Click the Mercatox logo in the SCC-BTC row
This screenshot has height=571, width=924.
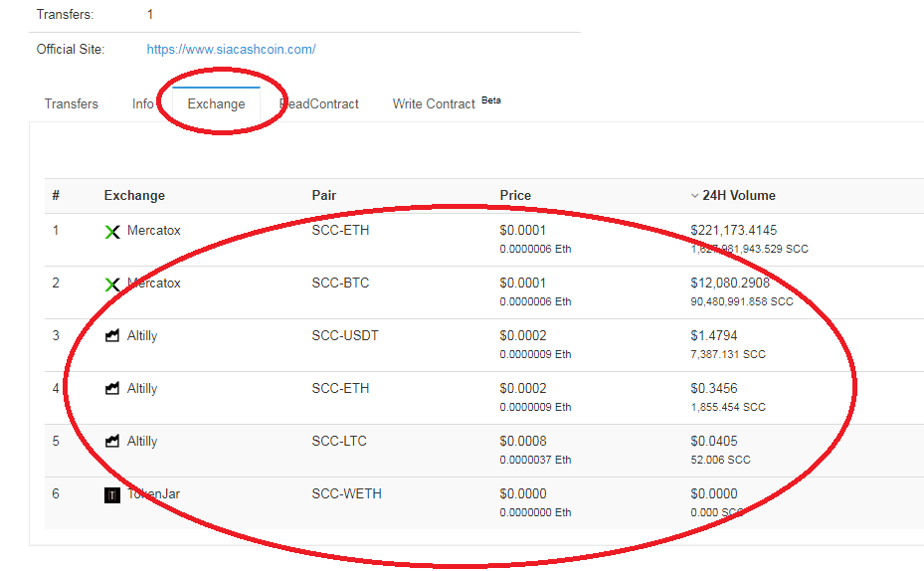(112, 285)
